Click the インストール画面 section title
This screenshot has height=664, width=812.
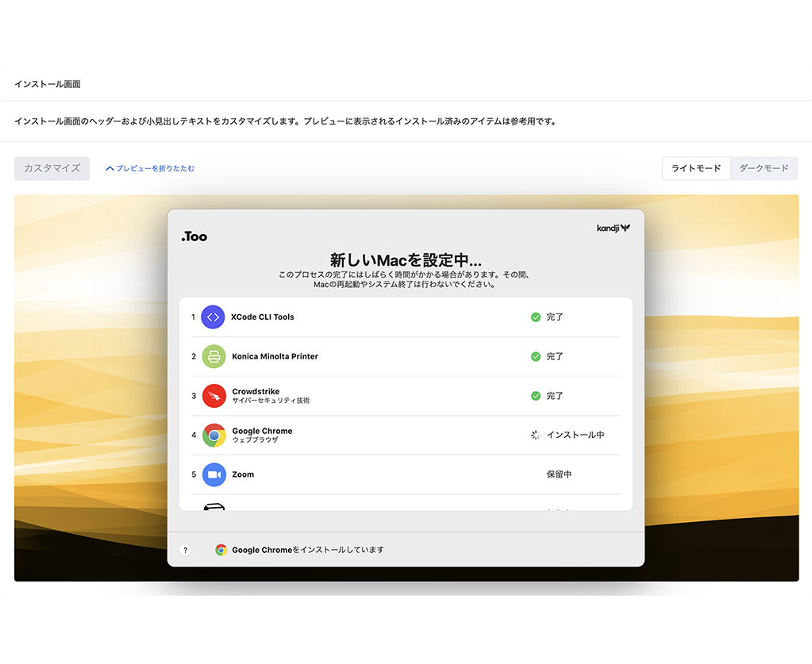pos(47,84)
